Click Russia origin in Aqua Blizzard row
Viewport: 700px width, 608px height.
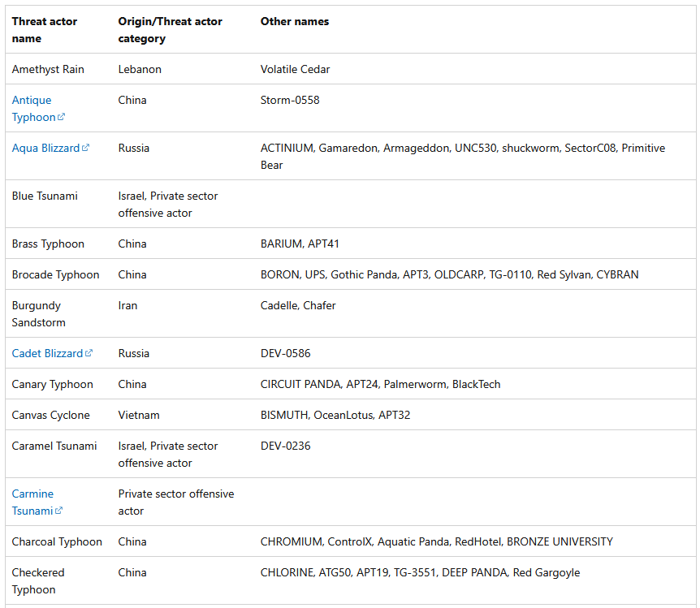pos(134,148)
